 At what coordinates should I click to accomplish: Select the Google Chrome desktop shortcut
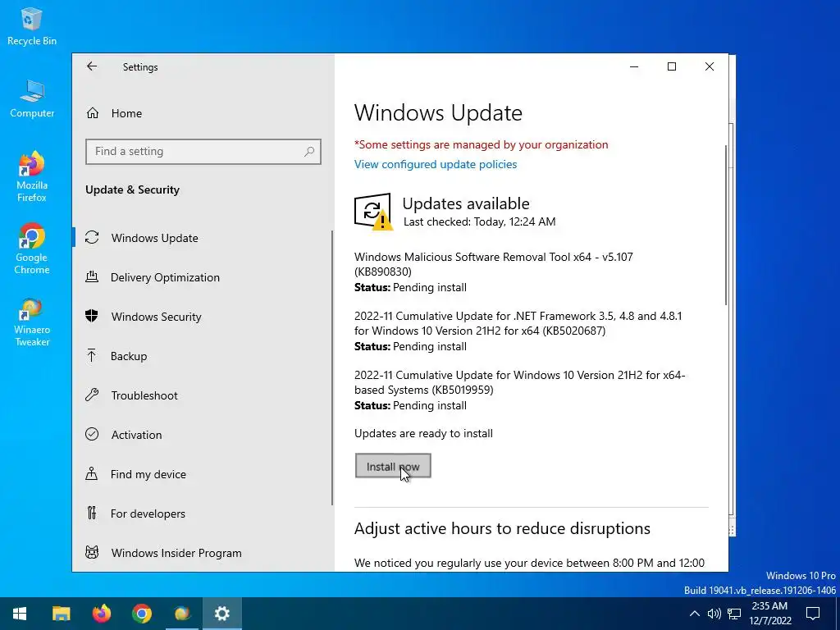32,249
